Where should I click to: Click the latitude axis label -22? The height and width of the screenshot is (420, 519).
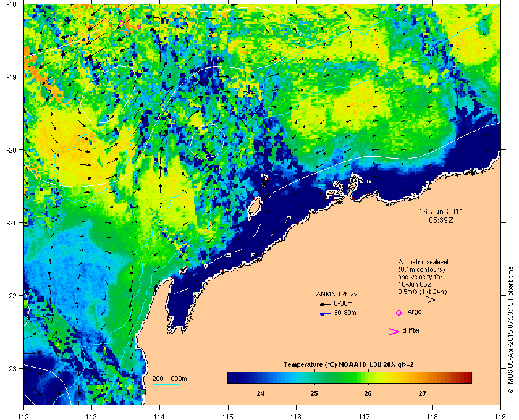pos(11,296)
